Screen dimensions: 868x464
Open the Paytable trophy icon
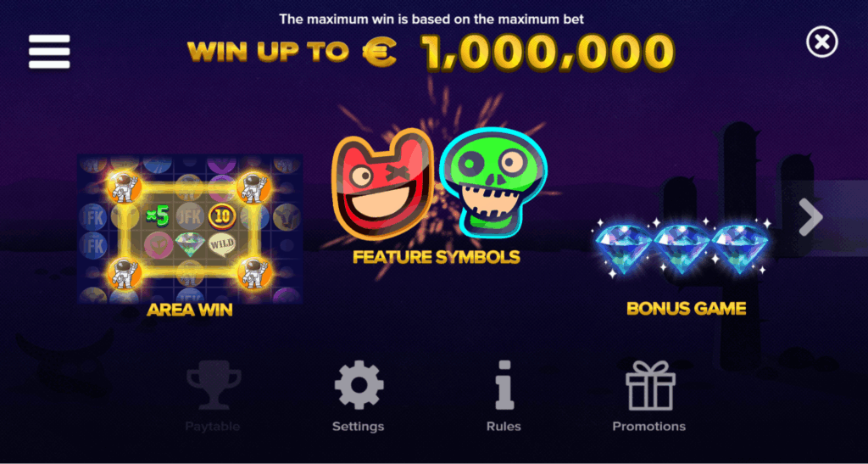click(213, 385)
